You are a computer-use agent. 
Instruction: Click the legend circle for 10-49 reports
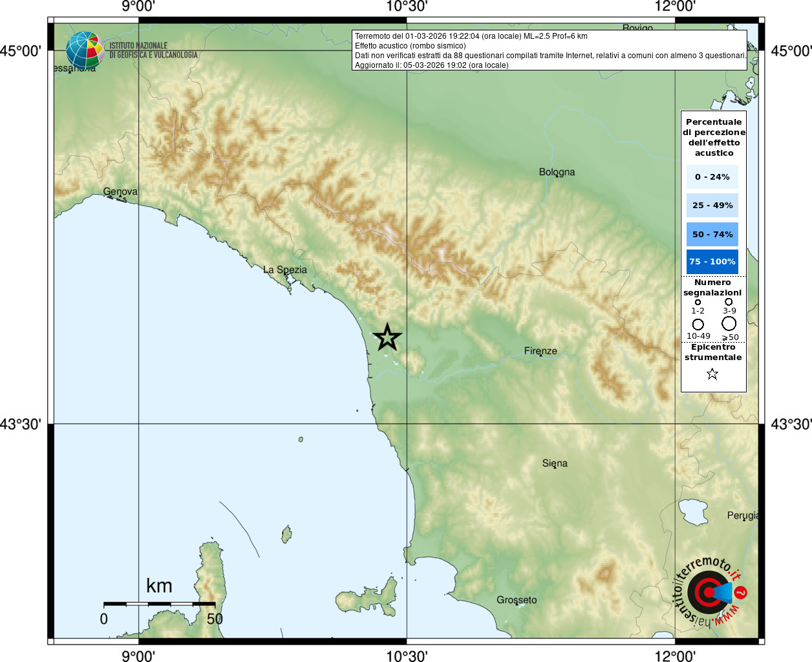(698, 324)
